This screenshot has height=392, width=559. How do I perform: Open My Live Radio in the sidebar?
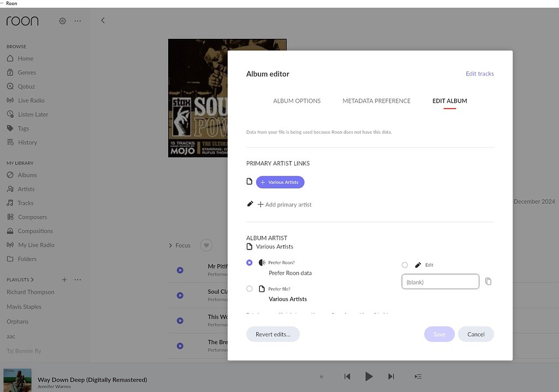point(31,245)
